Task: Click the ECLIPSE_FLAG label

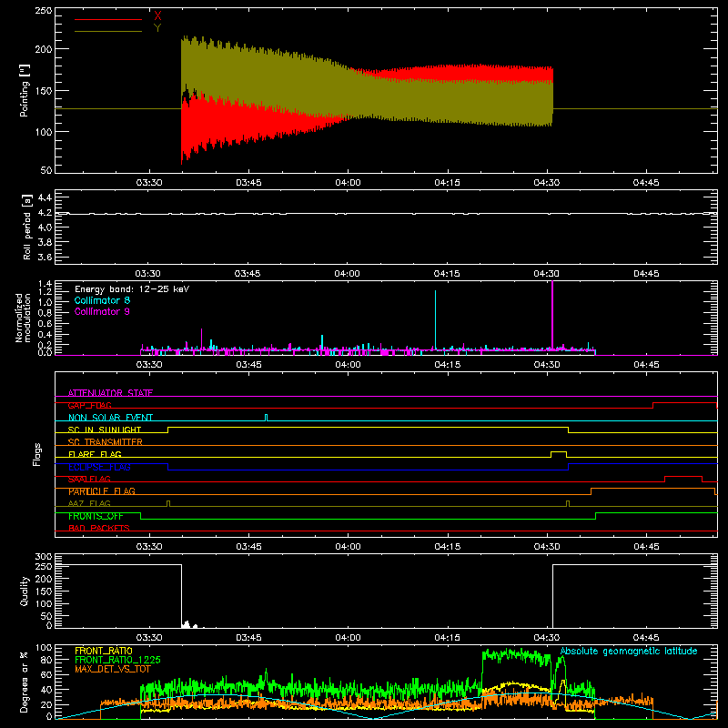Action: tap(99, 467)
